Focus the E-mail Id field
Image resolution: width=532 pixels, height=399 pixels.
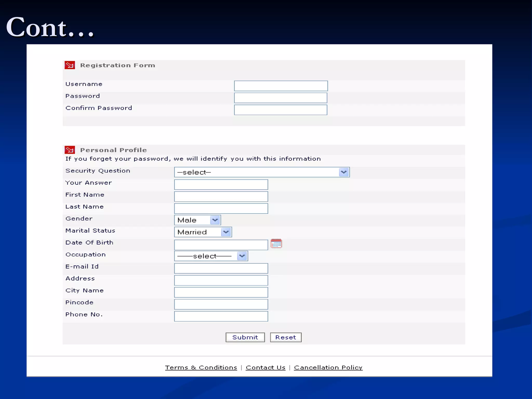pyautogui.click(x=221, y=268)
